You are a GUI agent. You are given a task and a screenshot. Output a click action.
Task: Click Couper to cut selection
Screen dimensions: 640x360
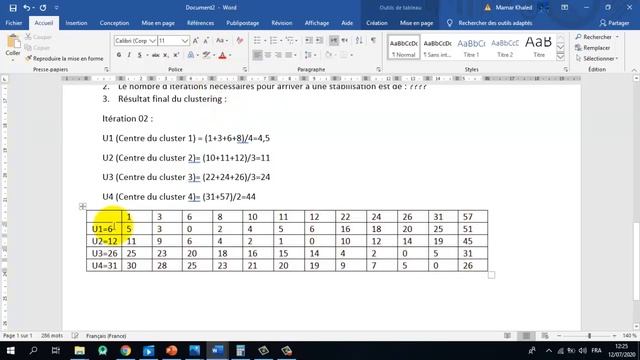click(x=38, y=37)
